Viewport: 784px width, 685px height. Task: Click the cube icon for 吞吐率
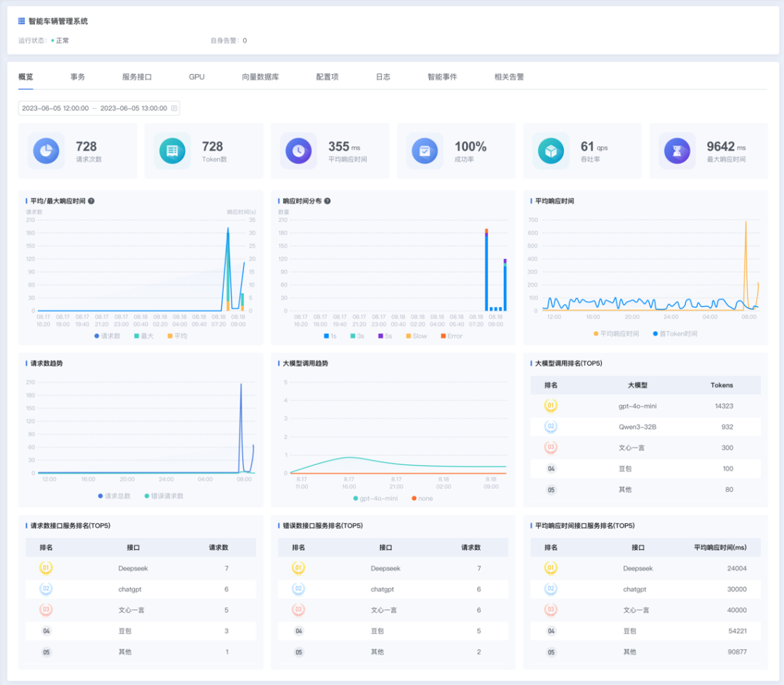pos(551,151)
